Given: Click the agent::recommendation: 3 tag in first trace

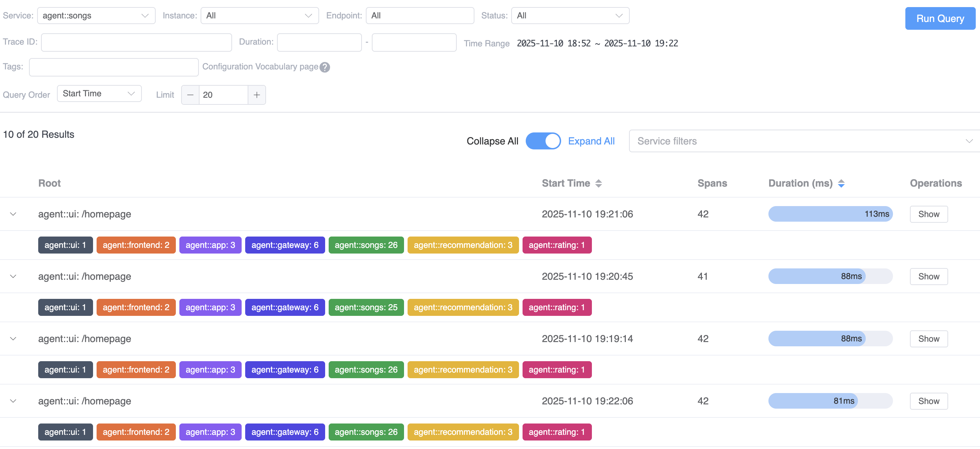Looking at the screenshot, I should pyautogui.click(x=463, y=245).
